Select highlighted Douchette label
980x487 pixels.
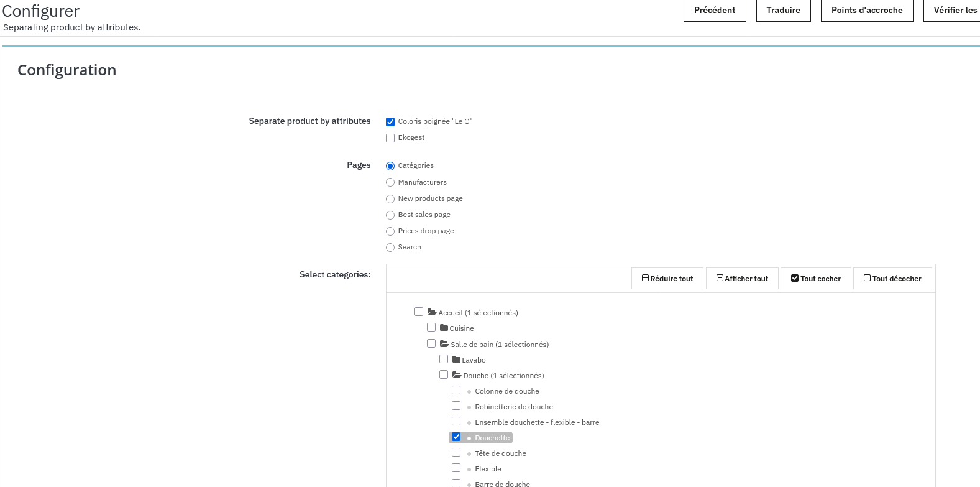click(492, 438)
